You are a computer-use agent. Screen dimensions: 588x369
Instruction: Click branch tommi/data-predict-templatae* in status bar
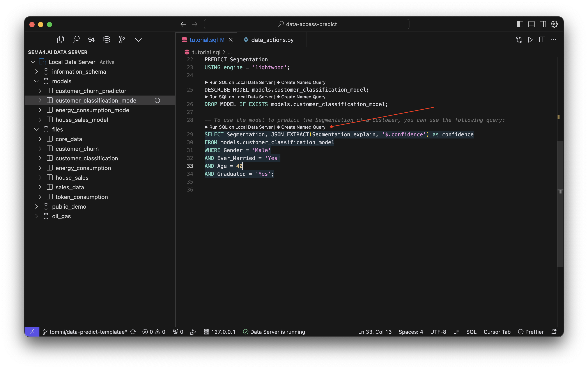click(x=85, y=332)
